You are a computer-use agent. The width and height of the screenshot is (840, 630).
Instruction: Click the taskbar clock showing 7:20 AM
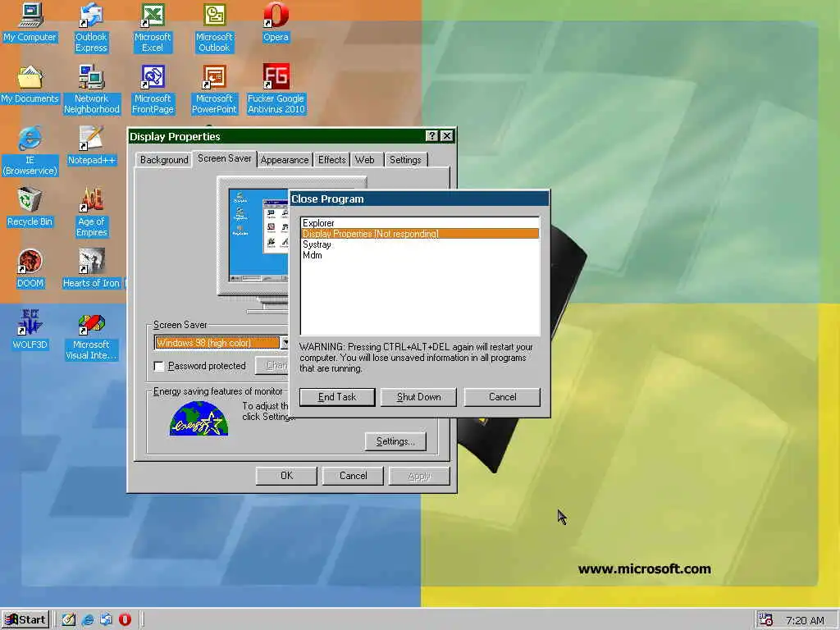tap(805, 620)
